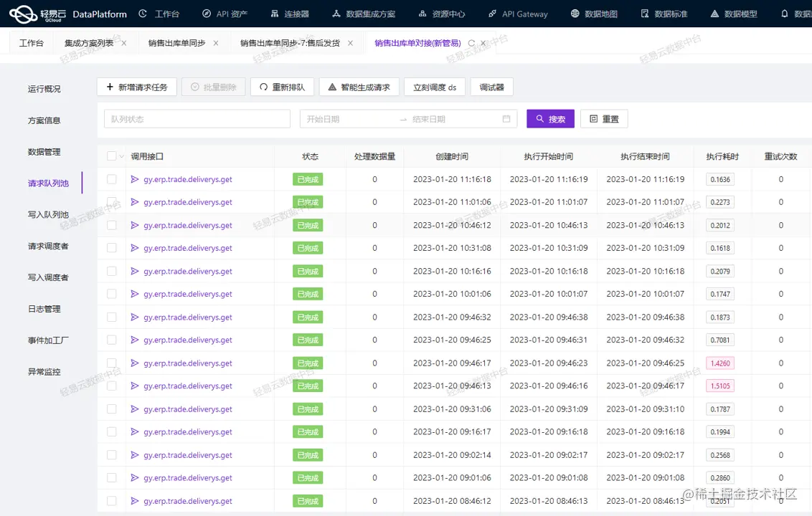Refresh the 销售出库单对接(新管易) tab
This screenshot has height=516, width=812.
471,43
